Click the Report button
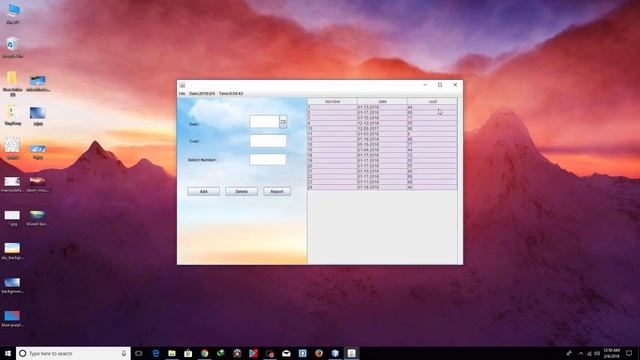This screenshot has height=360, width=640. coord(277,191)
